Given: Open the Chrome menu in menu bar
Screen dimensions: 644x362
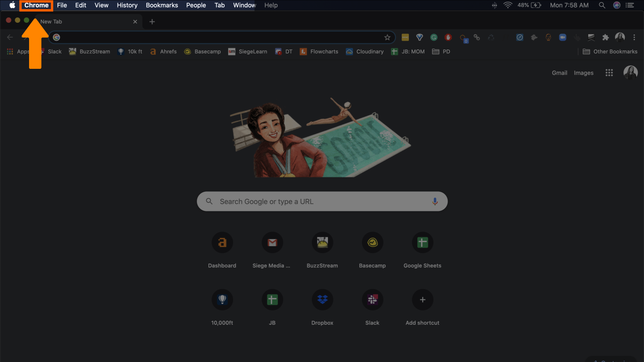Looking at the screenshot, I should click(36, 5).
